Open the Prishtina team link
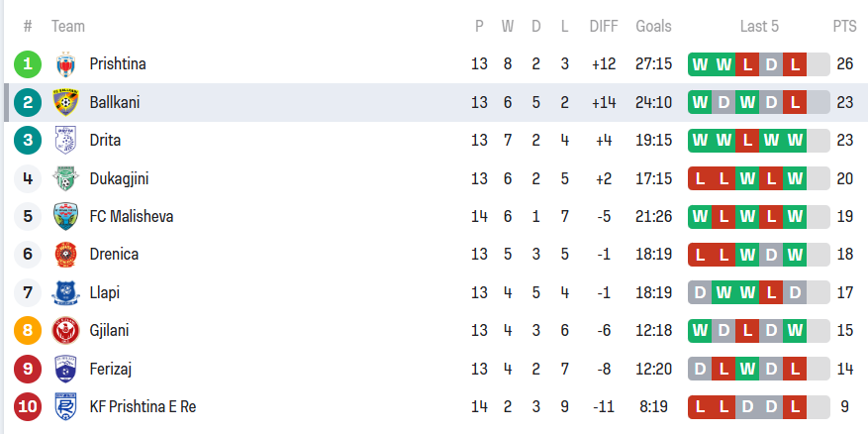The width and height of the screenshot is (868, 434). coord(118,64)
